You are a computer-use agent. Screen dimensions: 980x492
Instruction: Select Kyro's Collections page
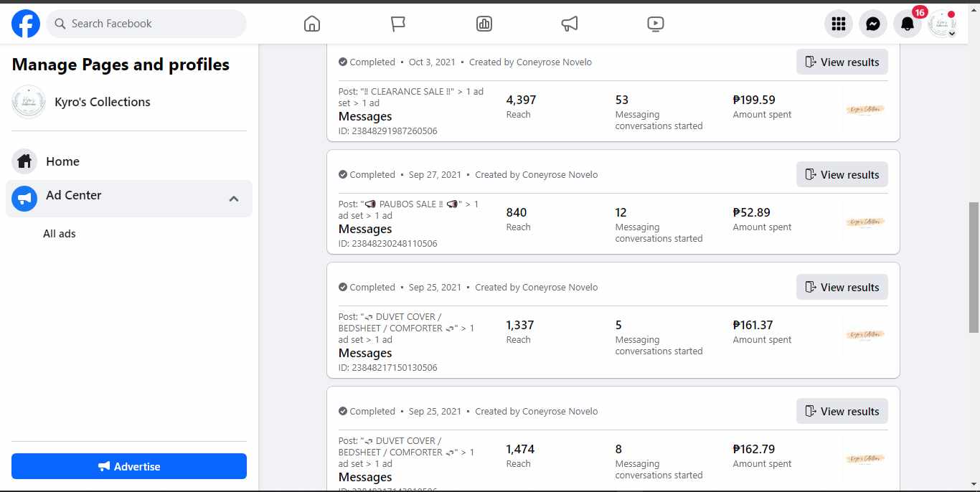[129, 102]
